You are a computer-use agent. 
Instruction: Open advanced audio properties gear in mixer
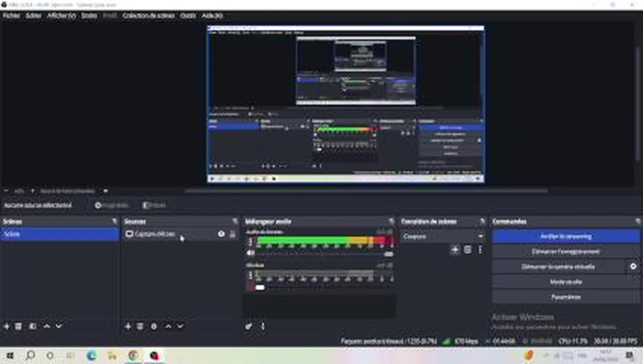(249, 327)
